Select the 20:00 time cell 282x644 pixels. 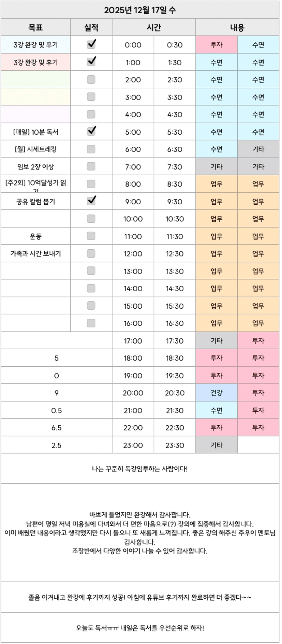133,393
